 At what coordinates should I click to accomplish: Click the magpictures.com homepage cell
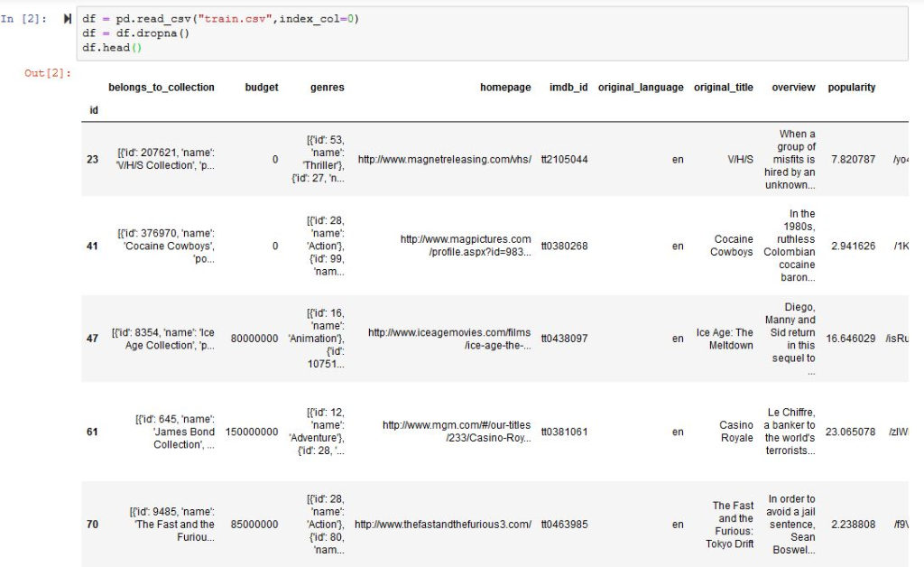466,246
